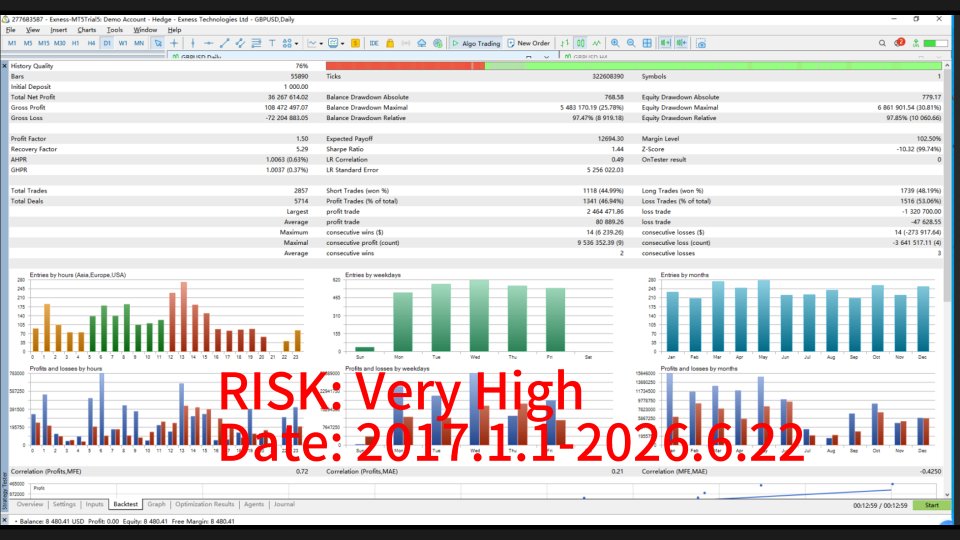960x540 pixels.
Task: Toggle the M1 timeframe
Action: point(12,43)
